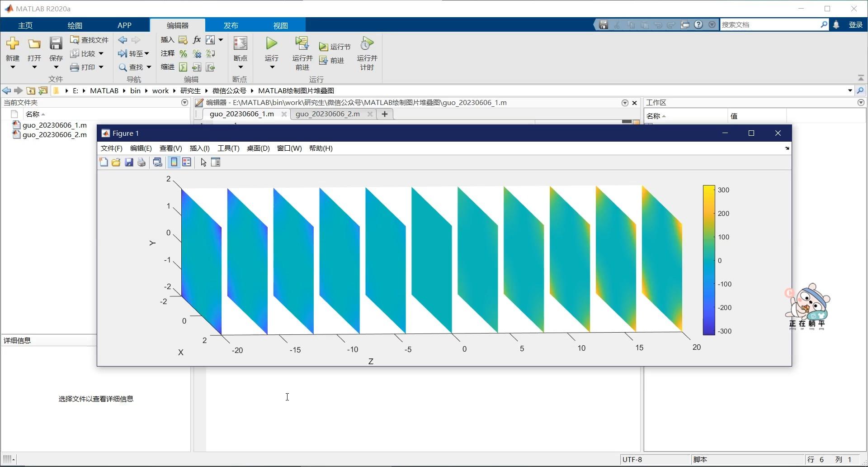Close the guo_20230606_1.m editor tab
Viewport: 868px width, 467px height.
pyautogui.click(x=284, y=114)
